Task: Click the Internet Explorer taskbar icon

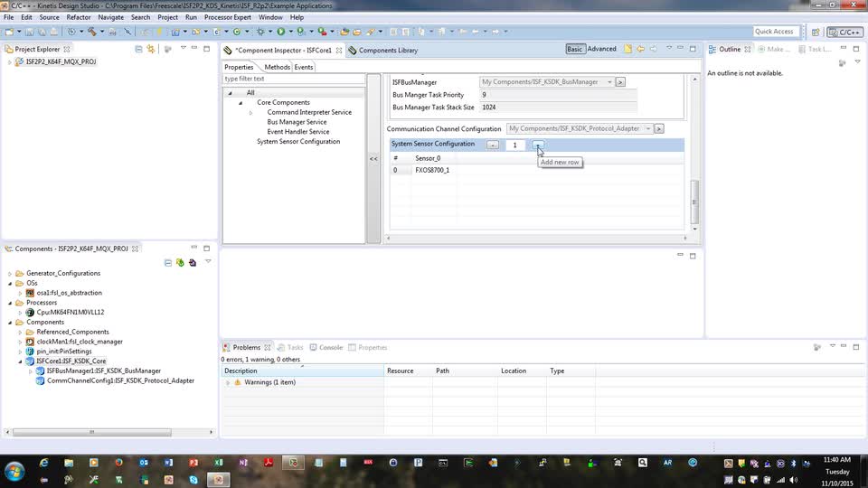Action: (x=43, y=463)
